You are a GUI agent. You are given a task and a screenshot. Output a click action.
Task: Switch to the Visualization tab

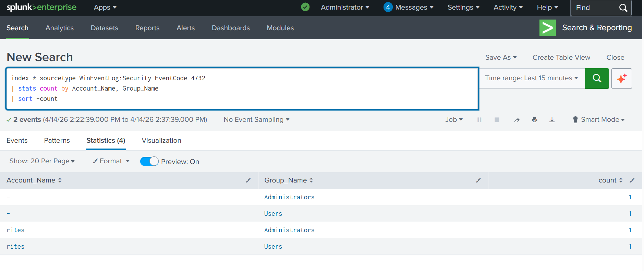161,141
